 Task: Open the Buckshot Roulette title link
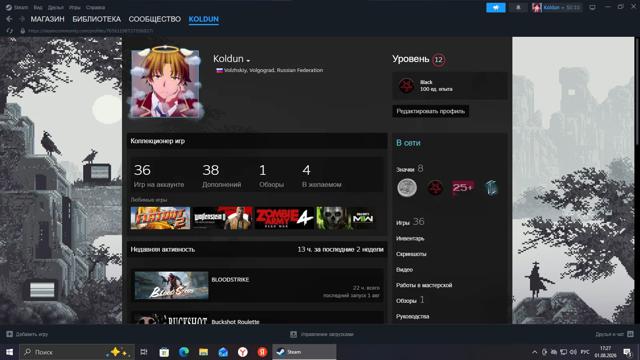pos(236,322)
